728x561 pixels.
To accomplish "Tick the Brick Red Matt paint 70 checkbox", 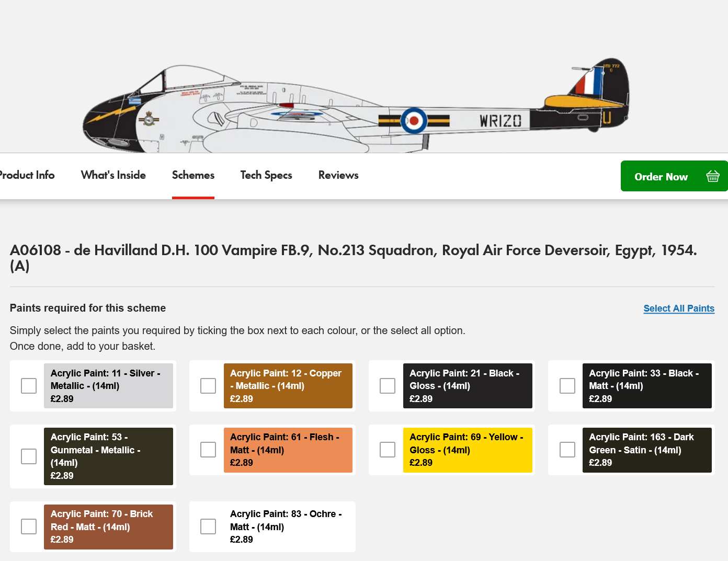I will tap(29, 526).
